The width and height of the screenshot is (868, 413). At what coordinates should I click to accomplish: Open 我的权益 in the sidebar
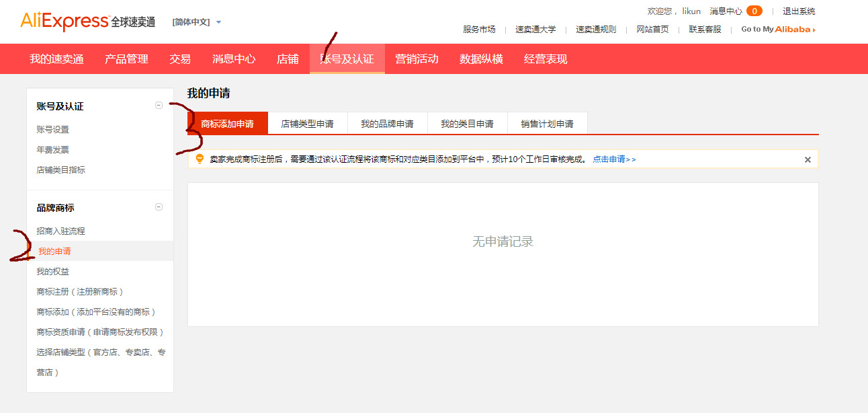(51, 271)
